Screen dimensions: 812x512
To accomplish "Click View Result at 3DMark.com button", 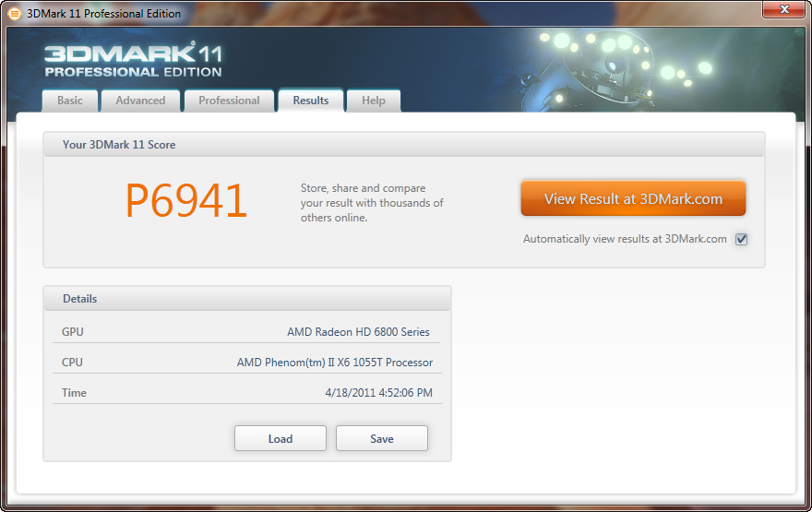I will pos(633,198).
